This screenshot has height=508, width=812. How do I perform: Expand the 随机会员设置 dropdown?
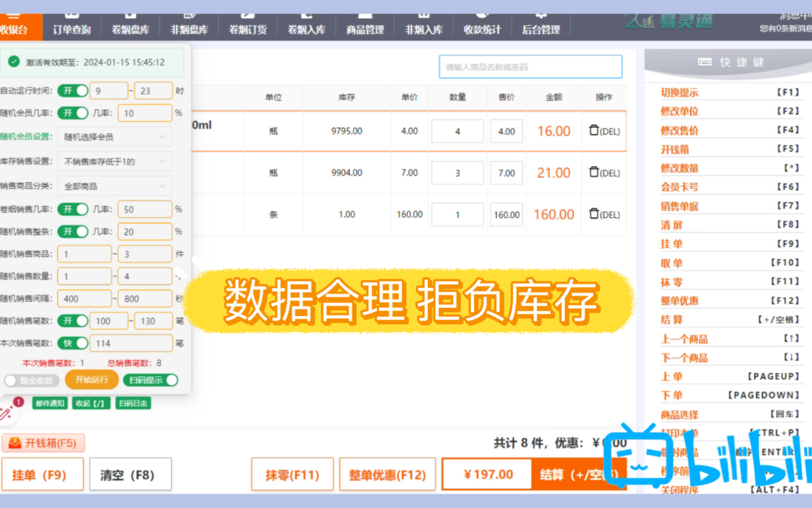tap(114, 137)
